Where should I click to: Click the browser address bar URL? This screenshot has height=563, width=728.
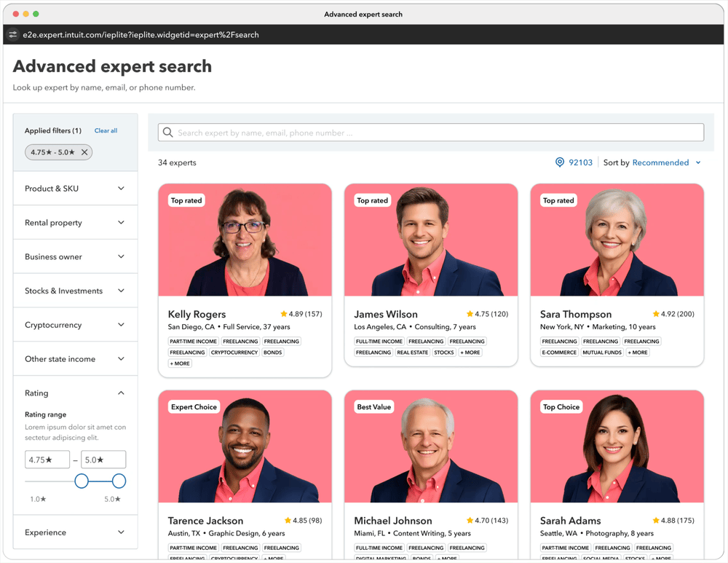coord(141,34)
